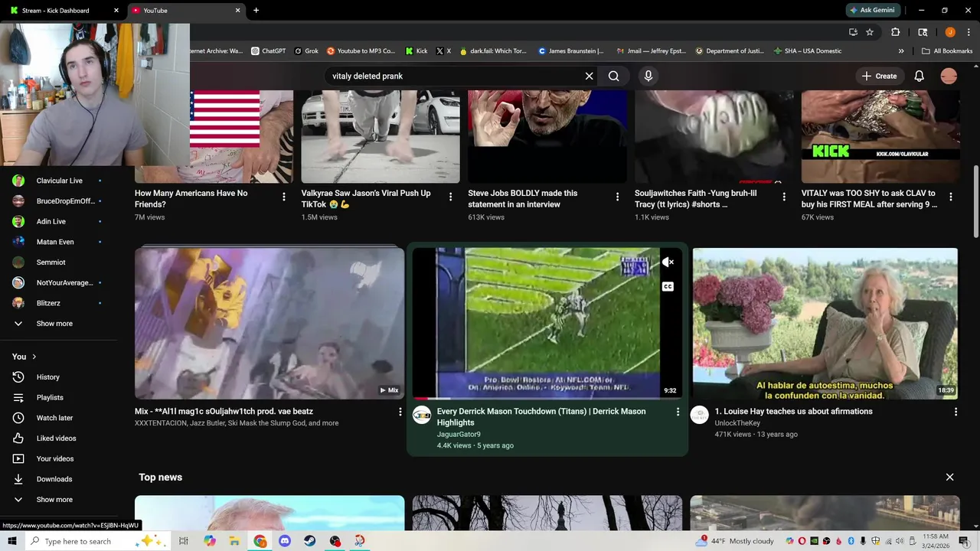This screenshot has width=980, height=551.
Task: Clear the YouTube search box text
Action: 589,76
